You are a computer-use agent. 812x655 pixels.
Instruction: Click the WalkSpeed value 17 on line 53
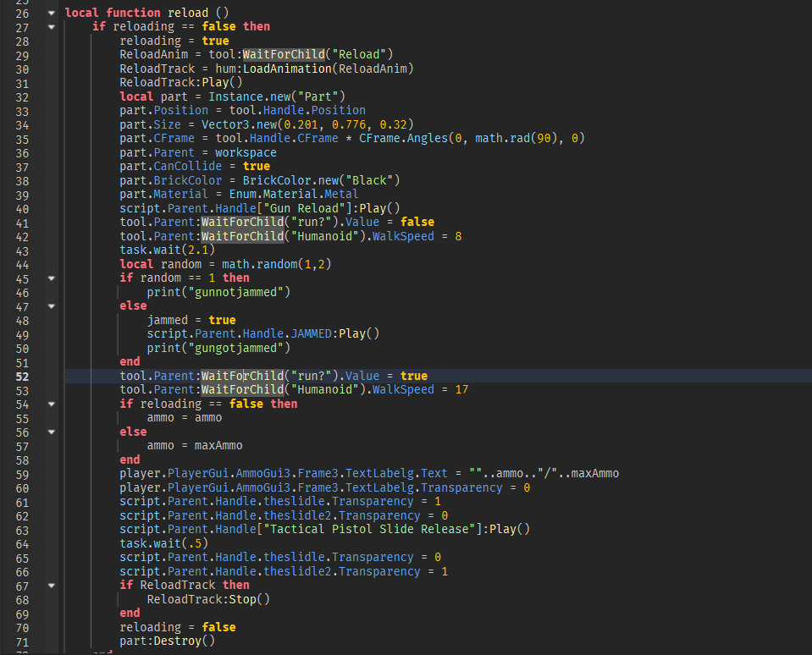(461, 389)
